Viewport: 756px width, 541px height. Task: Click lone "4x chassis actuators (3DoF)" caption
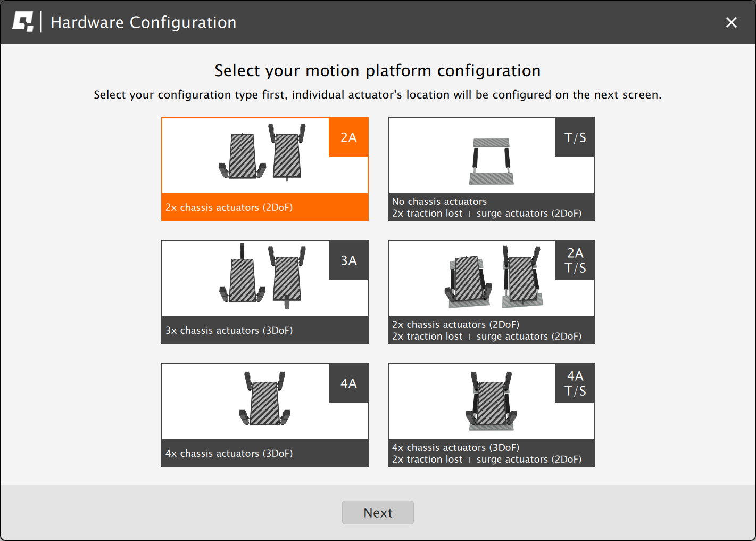pyautogui.click(x=229, y=454)
